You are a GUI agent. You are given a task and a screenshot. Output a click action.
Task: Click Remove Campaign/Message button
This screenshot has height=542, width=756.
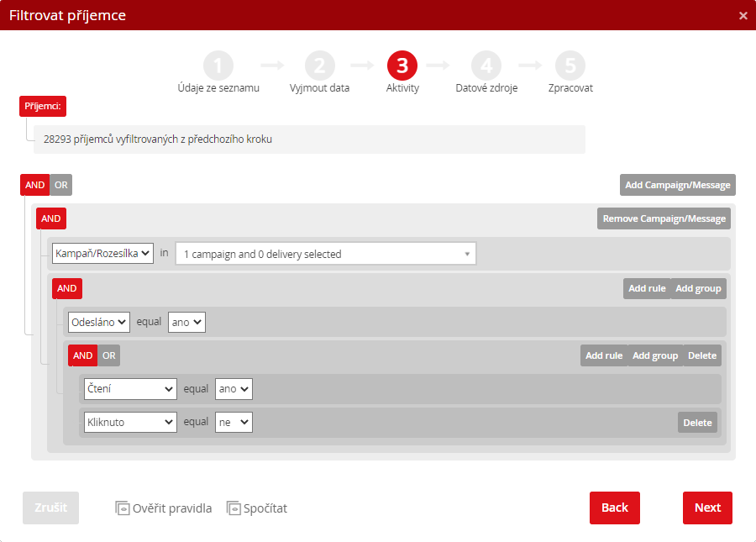[664, 219]
